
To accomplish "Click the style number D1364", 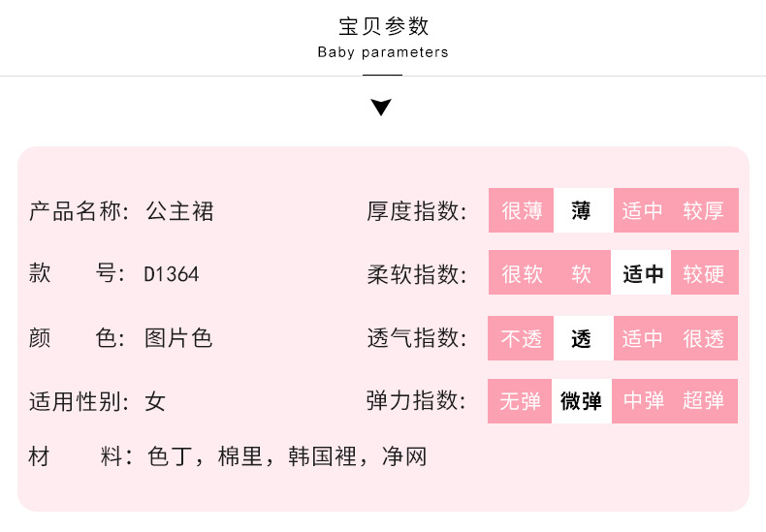I will pyautogui.click(x=172, y=274).
